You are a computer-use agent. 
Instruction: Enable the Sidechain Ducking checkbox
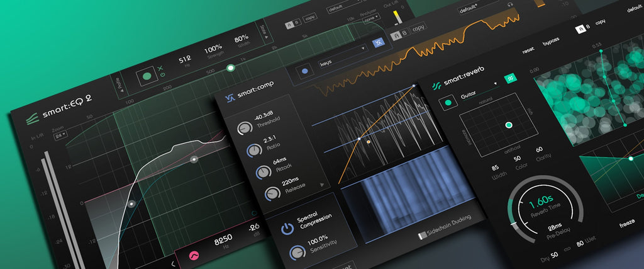tap(422, 235)
